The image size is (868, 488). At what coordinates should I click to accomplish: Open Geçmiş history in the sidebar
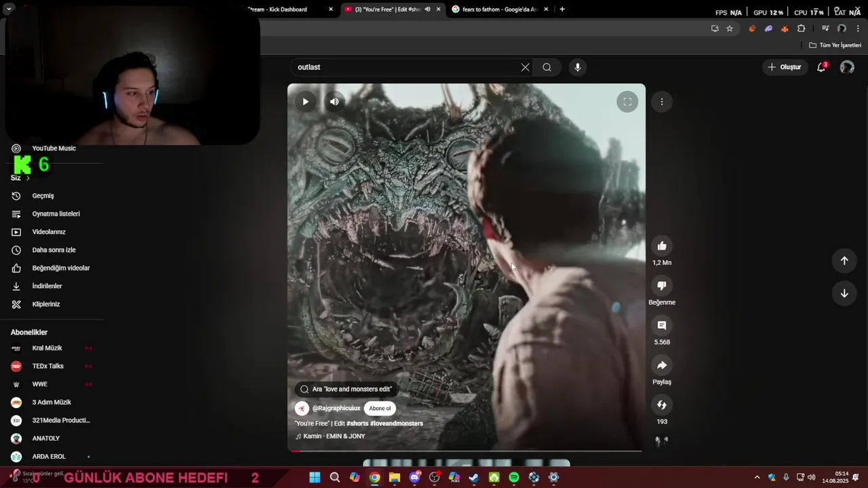point(43,196)
